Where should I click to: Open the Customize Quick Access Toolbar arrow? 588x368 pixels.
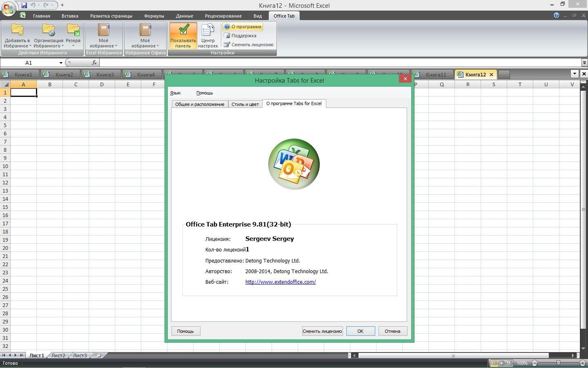coord(62,5)
